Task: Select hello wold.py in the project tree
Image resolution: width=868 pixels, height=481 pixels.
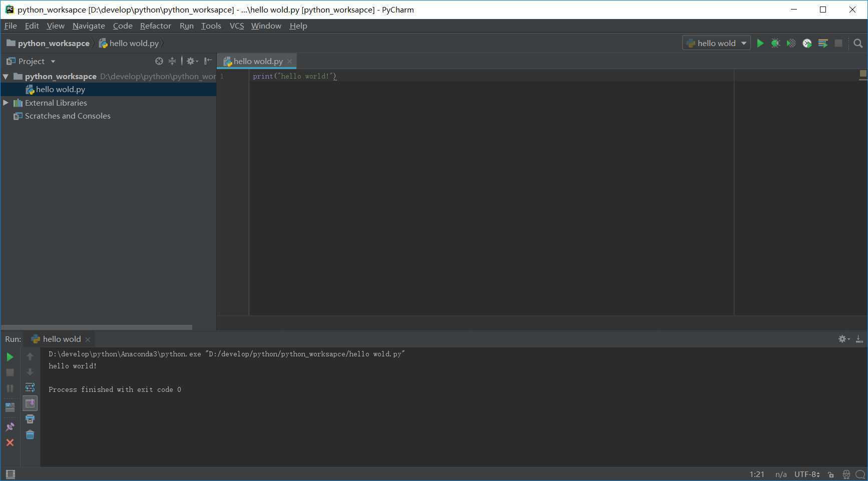Action: coord(60,90)
